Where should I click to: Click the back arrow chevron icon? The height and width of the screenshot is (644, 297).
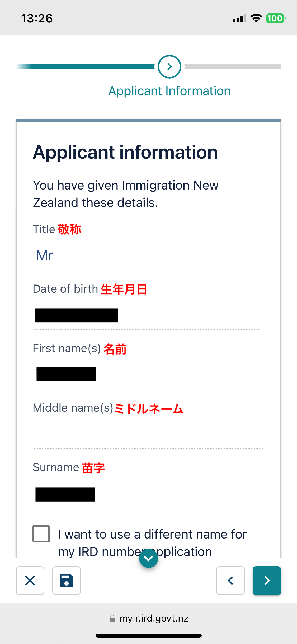click(230, 581)
